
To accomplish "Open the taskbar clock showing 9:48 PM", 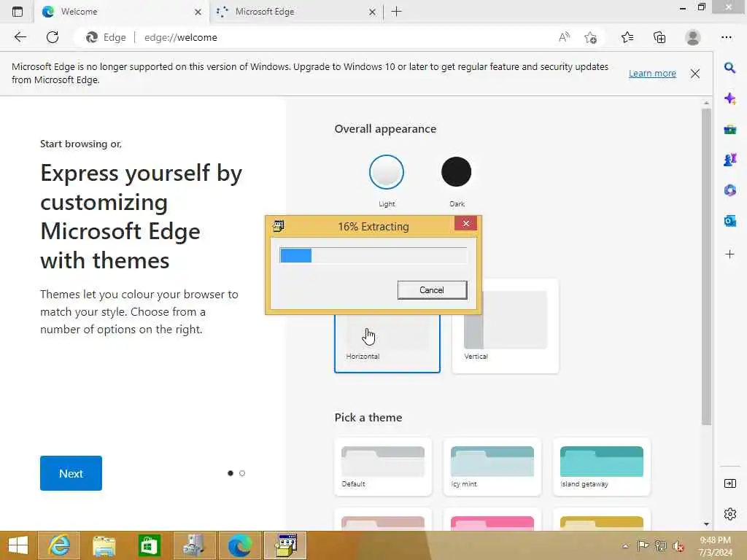I will pyautogui.click(x=716, y=546).
